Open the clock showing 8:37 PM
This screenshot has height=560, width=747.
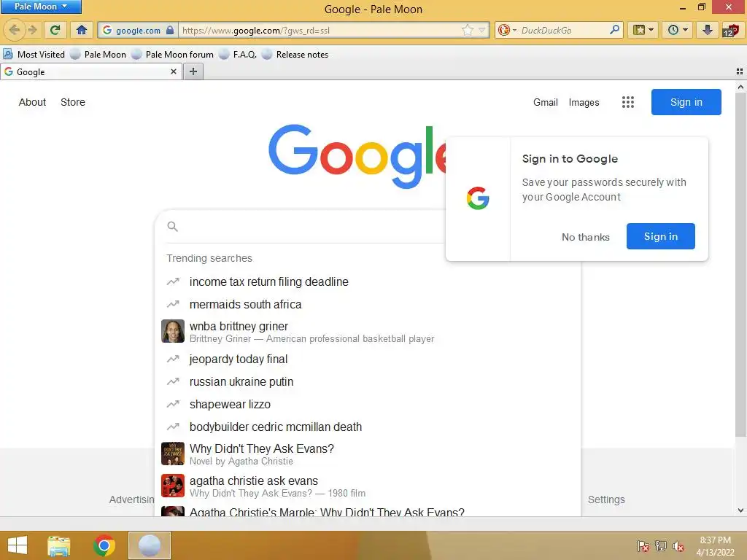[715, 546]
